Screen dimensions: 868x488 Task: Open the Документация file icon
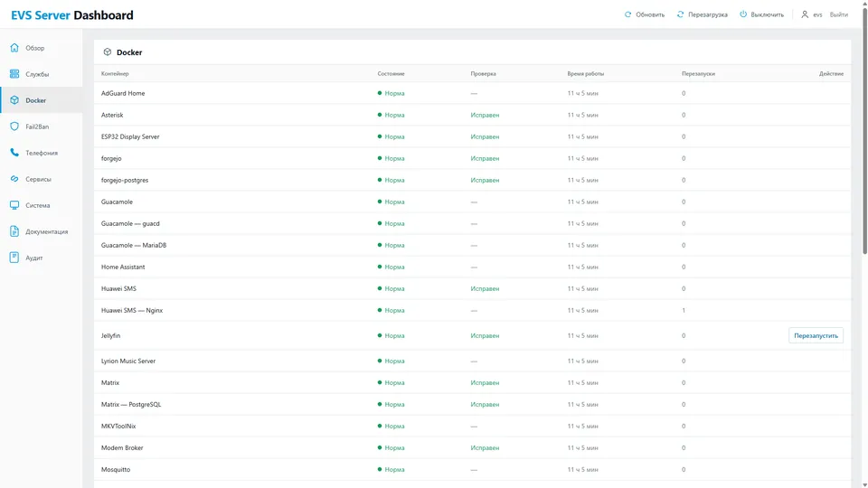click(x=14, y=231)
